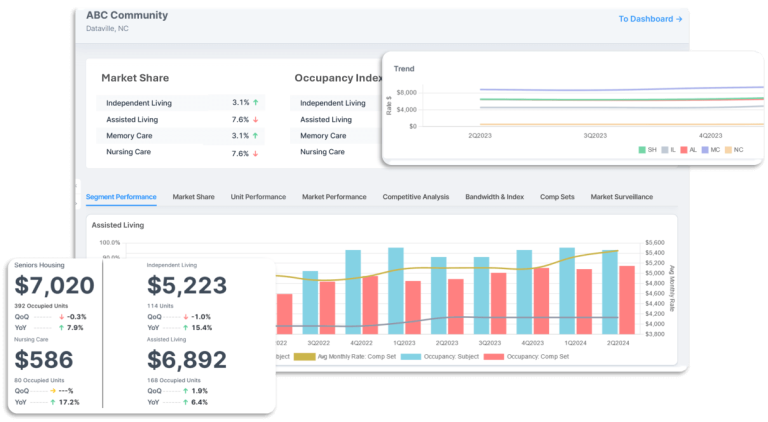
Task: Select Nursing Care in Occupancy Index
Action: [322, 152]
